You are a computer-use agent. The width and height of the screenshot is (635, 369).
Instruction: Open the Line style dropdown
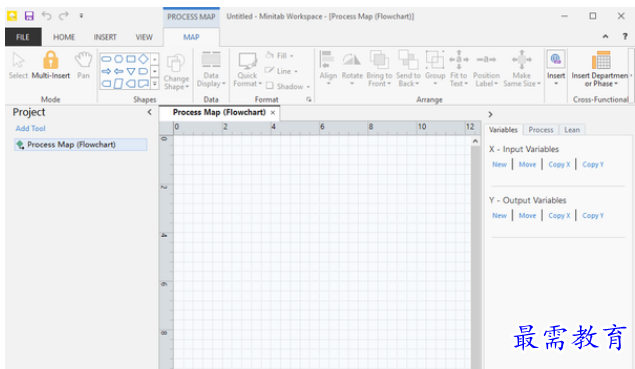pyautogui.click(x=281, y=71)
